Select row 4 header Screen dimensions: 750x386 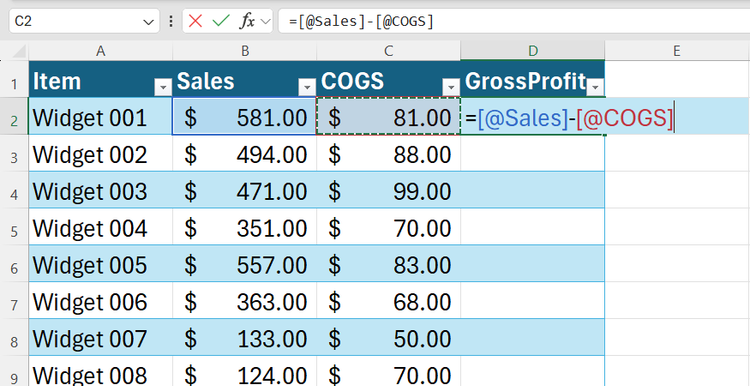coord(14,190)
